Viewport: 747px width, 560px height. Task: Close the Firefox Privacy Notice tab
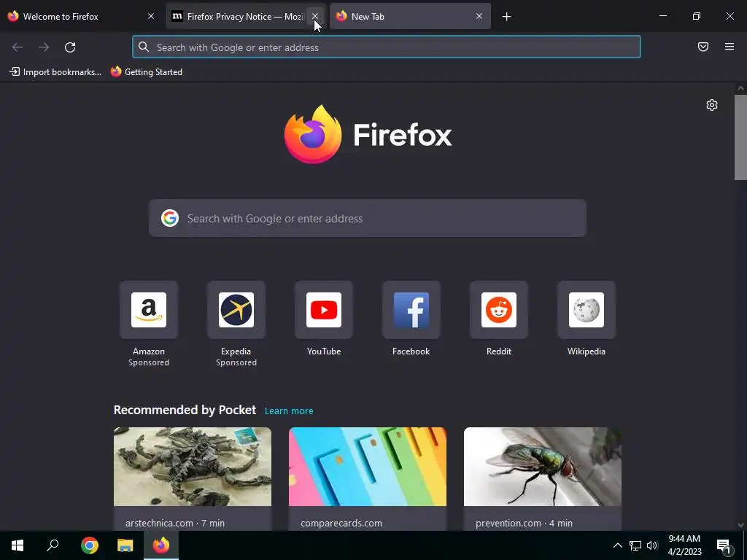tap(315, 16)
